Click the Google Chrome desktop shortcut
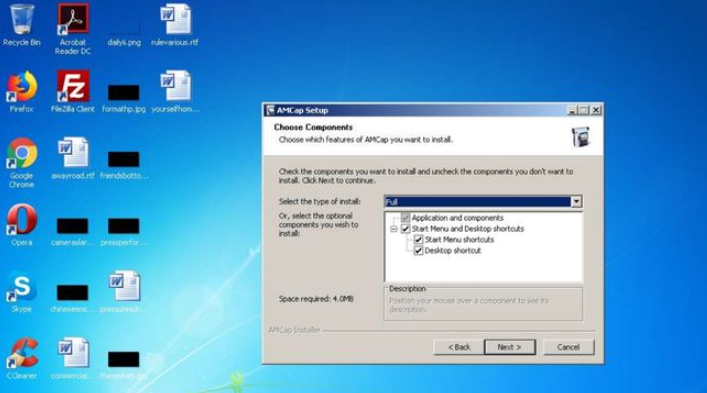 pyautogui.click(x=22, y=163)
